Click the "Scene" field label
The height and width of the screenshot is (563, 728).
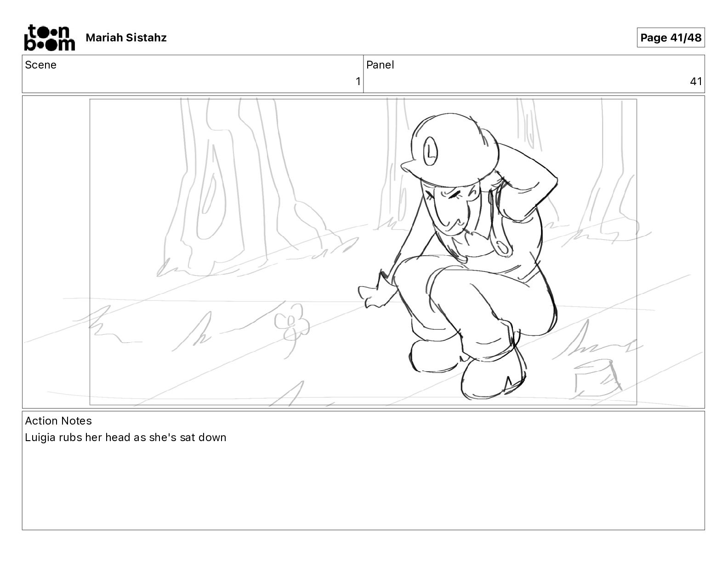pyautogui.click(x=40, y=65)
